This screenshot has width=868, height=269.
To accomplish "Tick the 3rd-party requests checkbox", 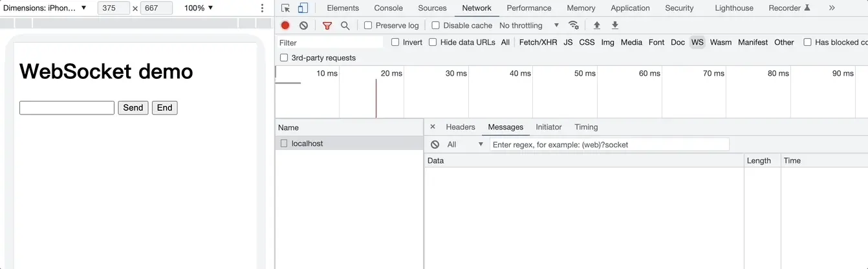I will coord(284,58).
